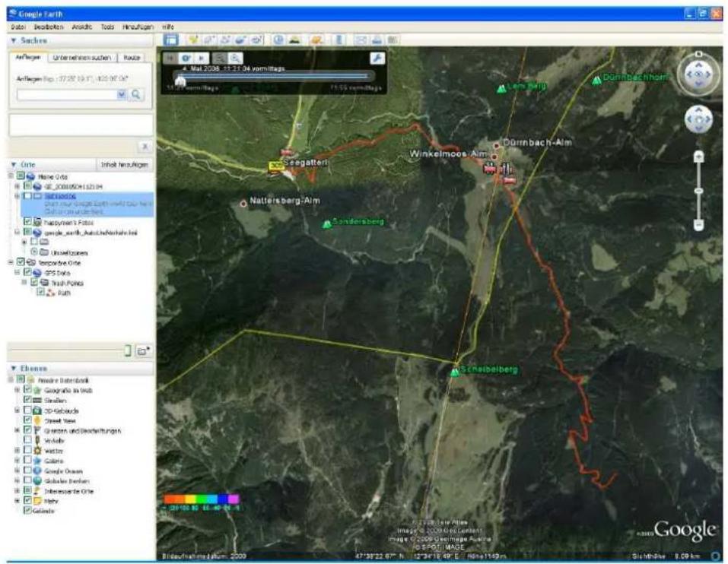Collapse the Temporäre Orte tree node
Image resolution: width=728 pixels, height=564 pixels.
11,262
